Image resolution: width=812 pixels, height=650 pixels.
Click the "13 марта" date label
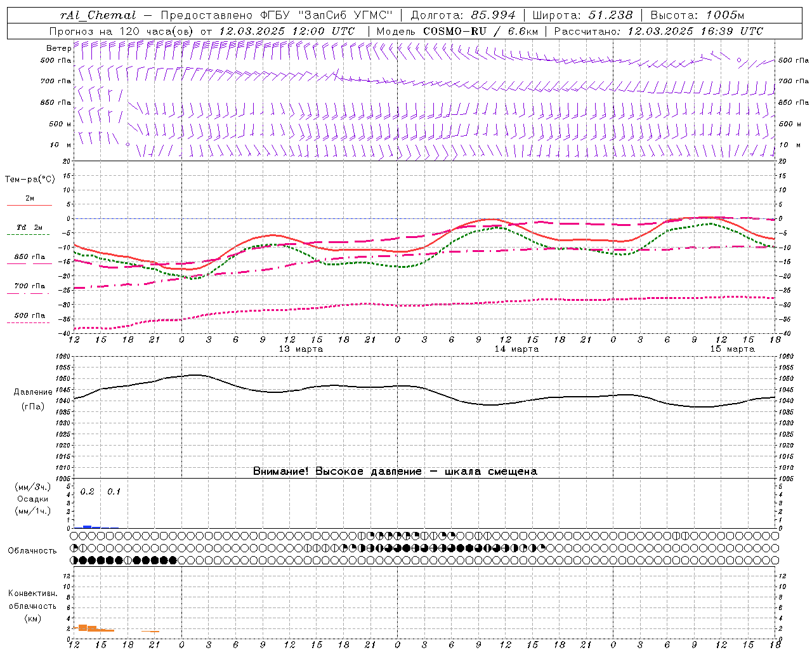[x=301, y=349]
